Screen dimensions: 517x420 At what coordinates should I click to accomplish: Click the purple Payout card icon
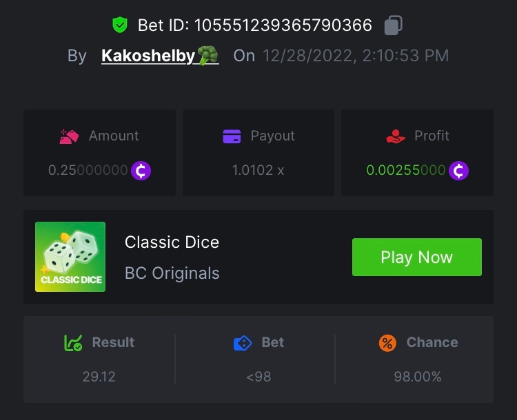click(x=232, y=136)
